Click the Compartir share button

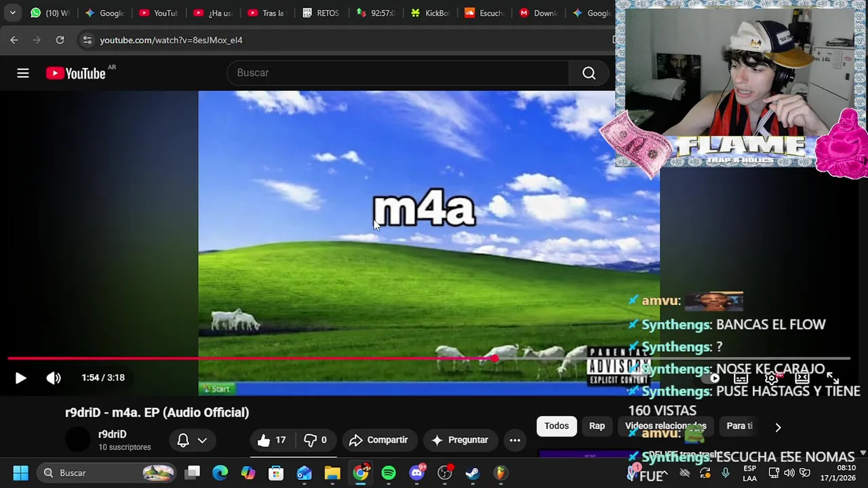tap(378, 441)
